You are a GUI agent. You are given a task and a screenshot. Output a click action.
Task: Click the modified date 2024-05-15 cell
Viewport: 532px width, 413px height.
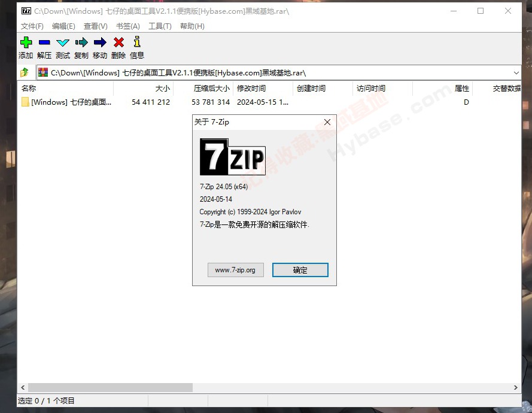coord(263,102)
